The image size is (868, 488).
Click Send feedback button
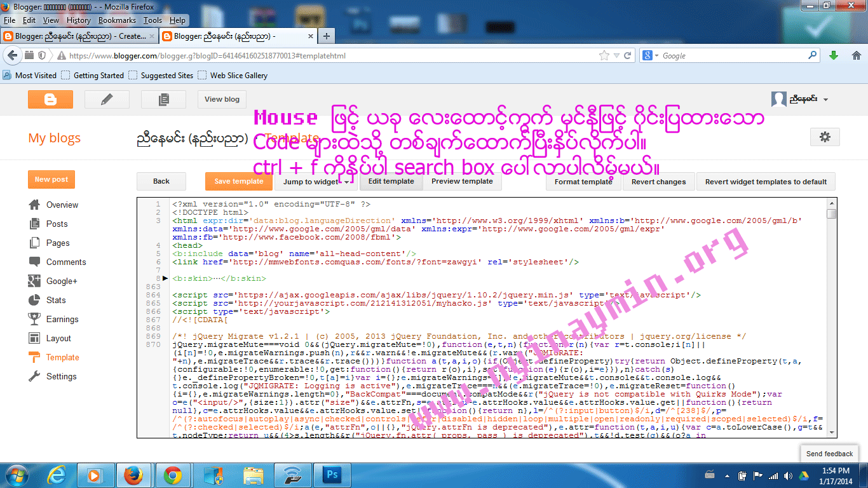tap(829, 454)
